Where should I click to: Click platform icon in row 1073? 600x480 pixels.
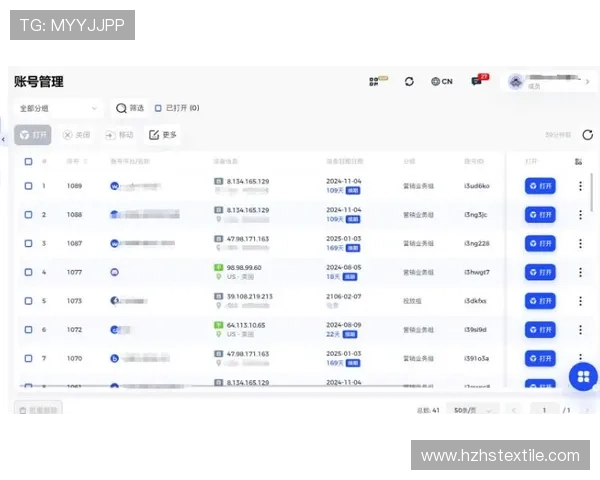114,301
